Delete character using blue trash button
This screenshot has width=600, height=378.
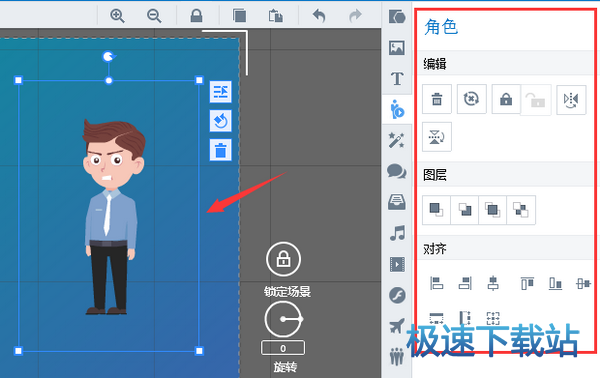220,150
